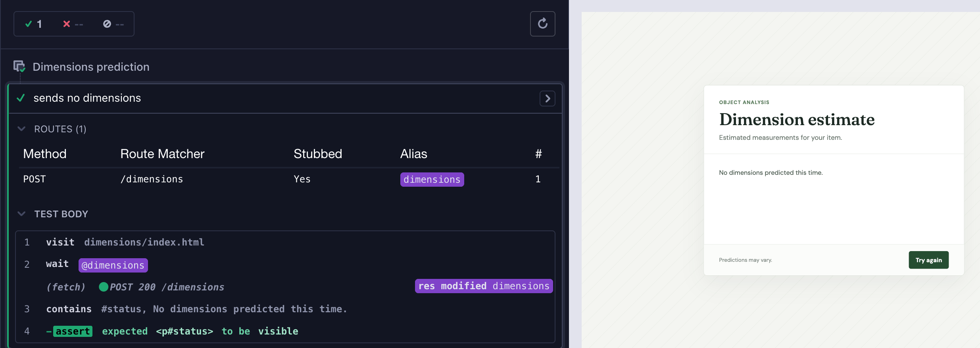Click the rerun tests reload icon
This screenshot has height=348, width=980.
(542, 24)
